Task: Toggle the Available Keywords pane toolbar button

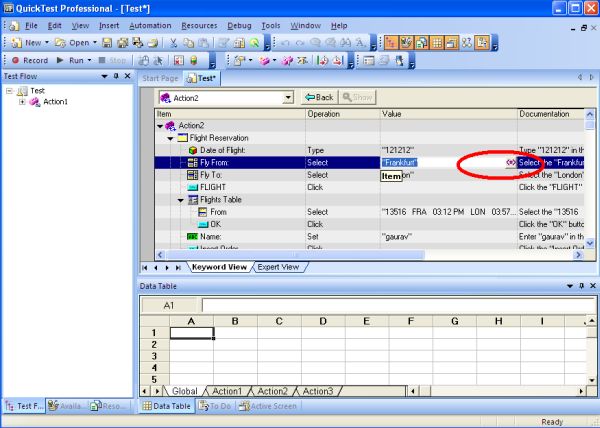Action: coord(406,43)
